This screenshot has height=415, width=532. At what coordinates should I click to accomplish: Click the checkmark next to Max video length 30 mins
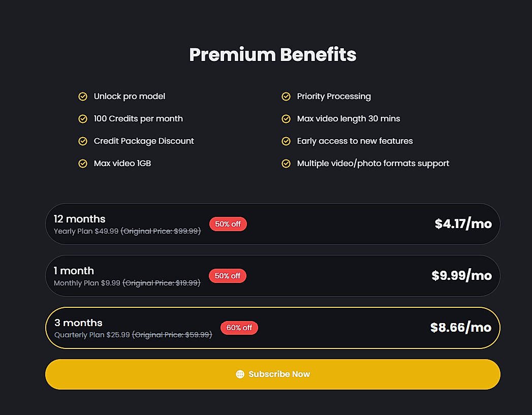point(286,119)
